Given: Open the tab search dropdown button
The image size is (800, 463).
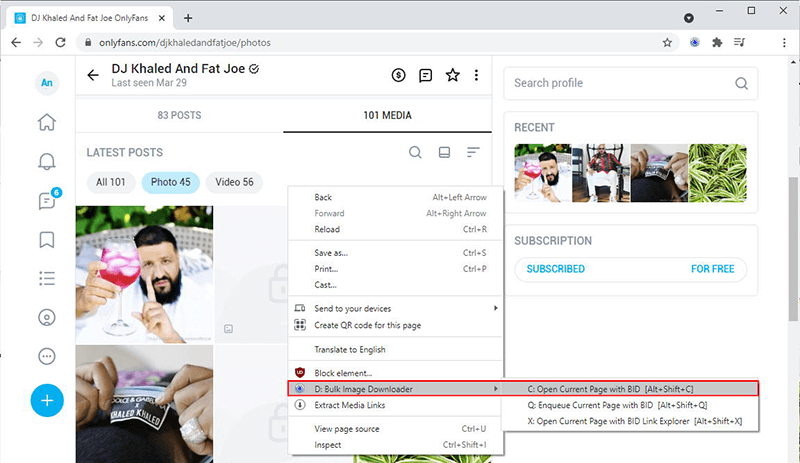Looking at the screenshot, I should click(689, 18).
